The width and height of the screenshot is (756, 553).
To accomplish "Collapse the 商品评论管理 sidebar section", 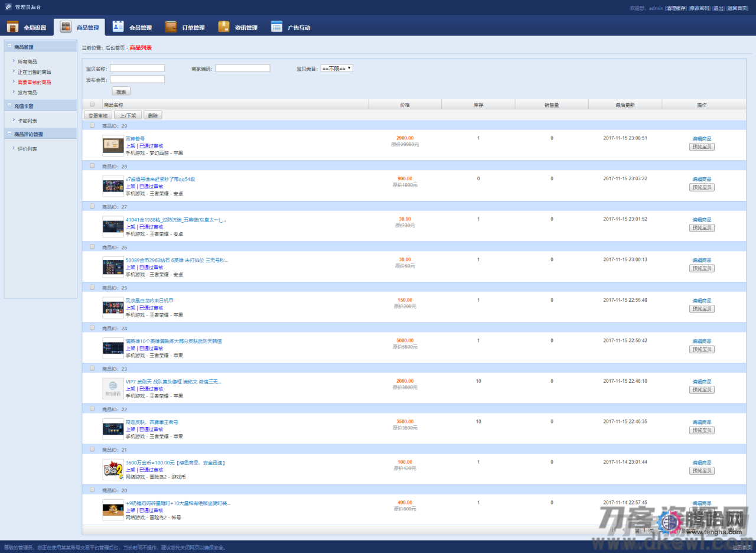I will pyautogui.click(x=9, y=134).
